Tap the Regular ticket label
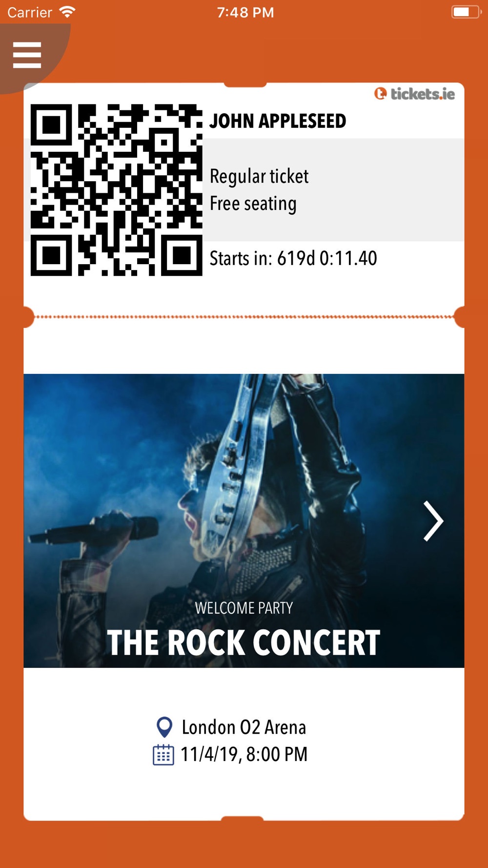 [x=259, y=176]
